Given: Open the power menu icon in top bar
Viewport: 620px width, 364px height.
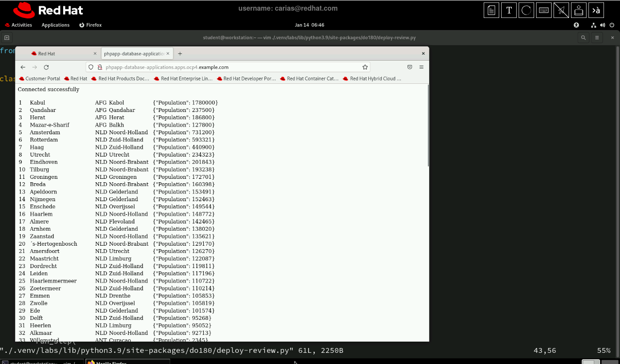Looking at the screenshot, I should tap(611, 25).
